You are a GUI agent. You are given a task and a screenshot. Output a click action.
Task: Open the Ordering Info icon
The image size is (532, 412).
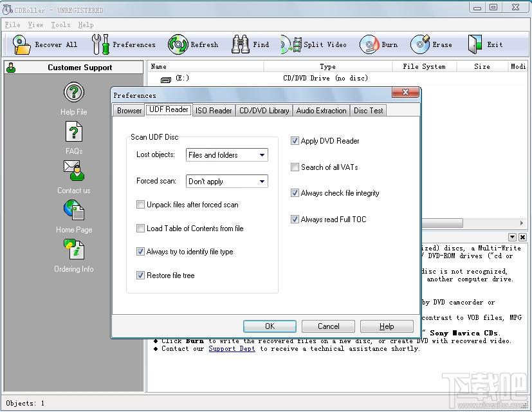[x=73, y=249]
